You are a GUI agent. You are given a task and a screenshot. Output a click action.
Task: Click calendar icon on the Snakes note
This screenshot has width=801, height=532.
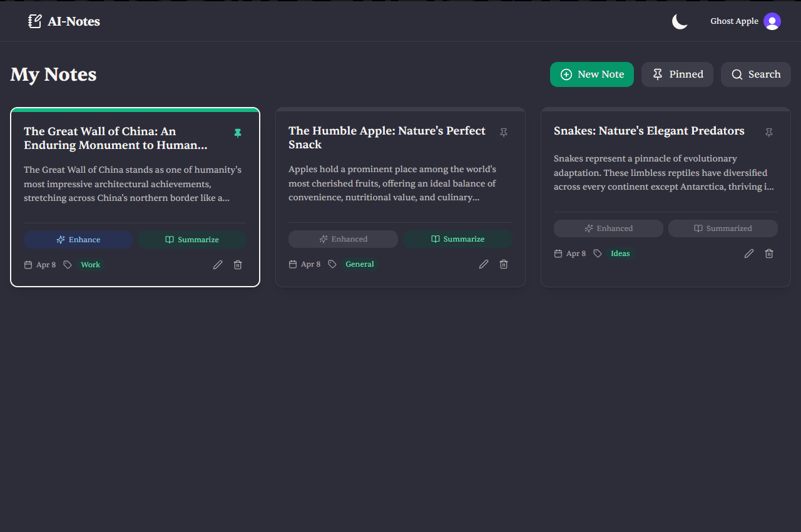point(558,253)
